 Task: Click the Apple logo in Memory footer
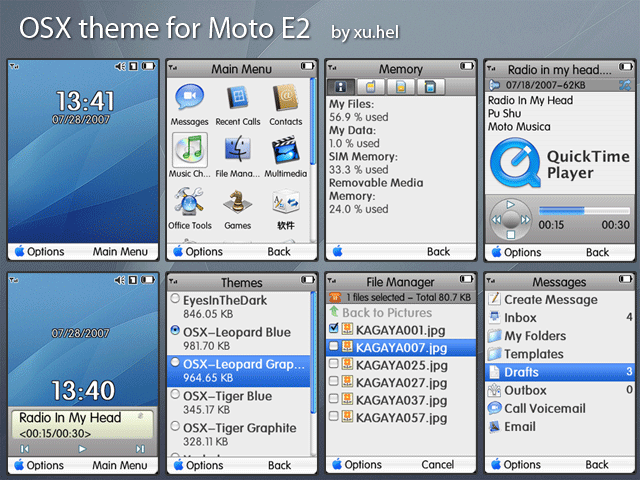coord(338,251)
